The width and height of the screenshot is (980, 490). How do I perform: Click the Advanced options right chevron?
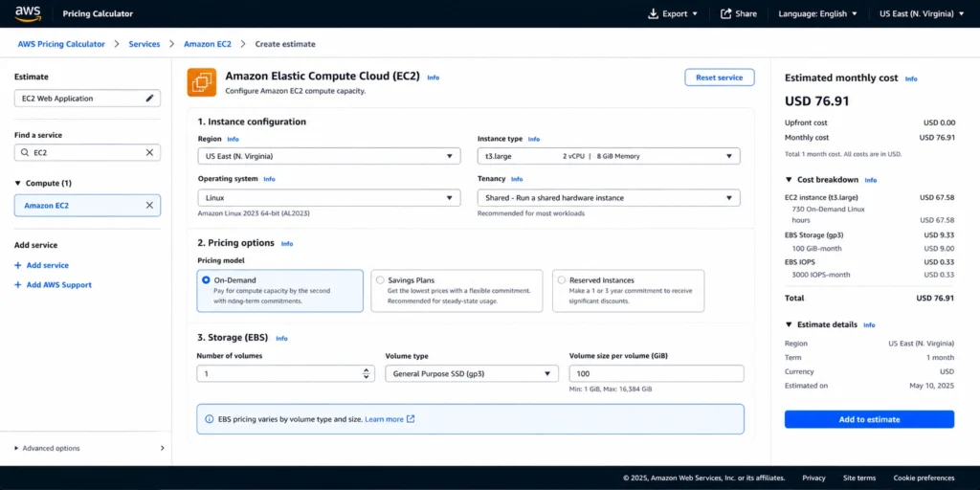tap(163, 448)
